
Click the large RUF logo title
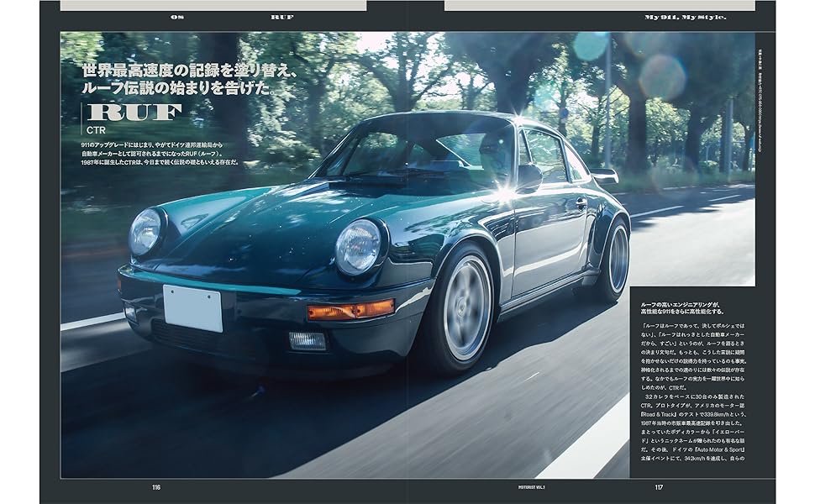click(x=136, y=113)
